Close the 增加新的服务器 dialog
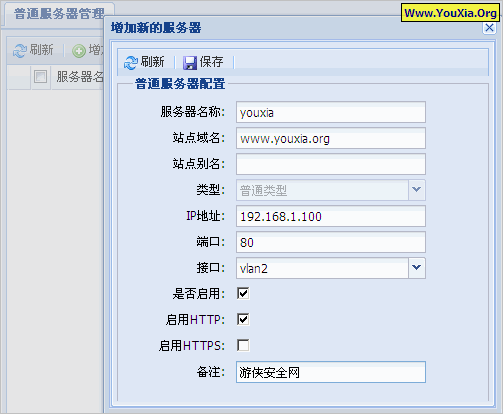The image size is (503, 414). point(489,28)
